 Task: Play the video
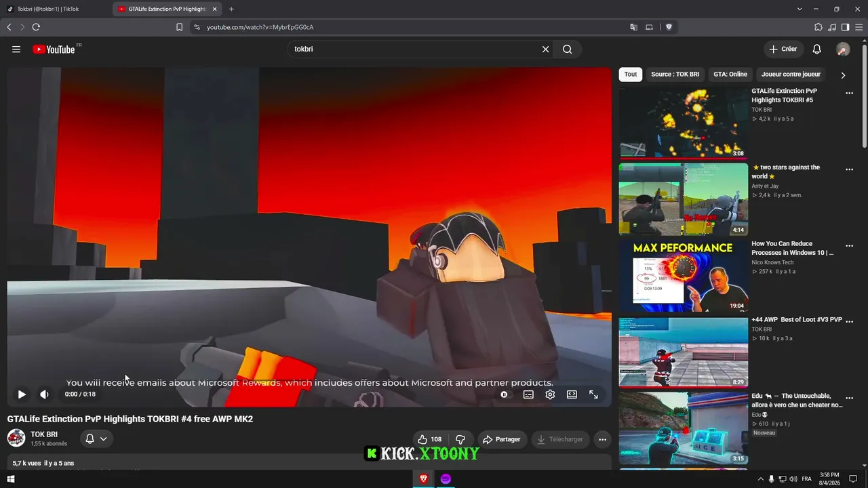click(22, 394)
